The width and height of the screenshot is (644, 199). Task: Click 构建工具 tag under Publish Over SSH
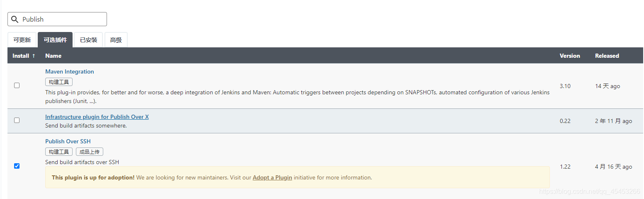point(59,152)
